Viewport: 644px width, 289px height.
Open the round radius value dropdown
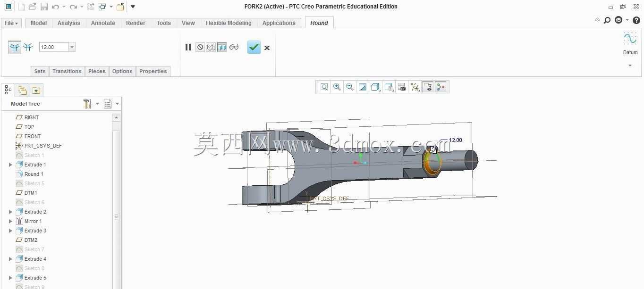pos(72,47)
